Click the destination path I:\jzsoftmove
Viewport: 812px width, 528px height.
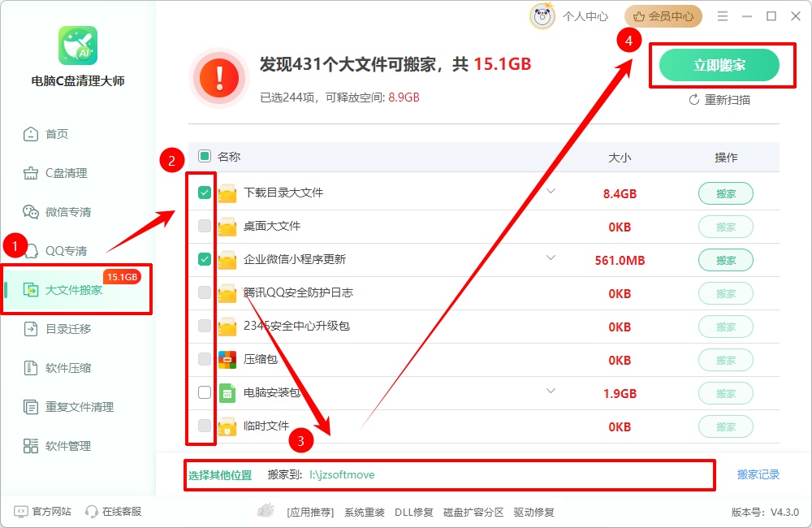(x=342, y=474)
